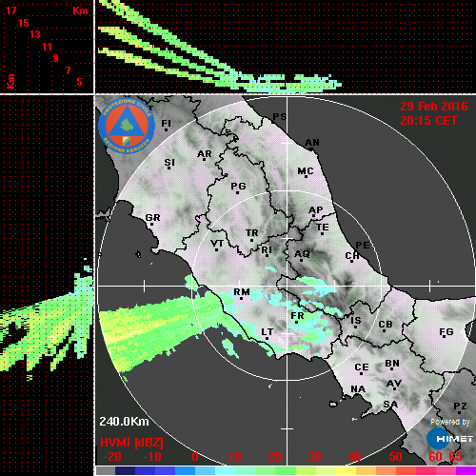
Task: Click the 'IS' city label on the map
Action: tap(356, 321)
